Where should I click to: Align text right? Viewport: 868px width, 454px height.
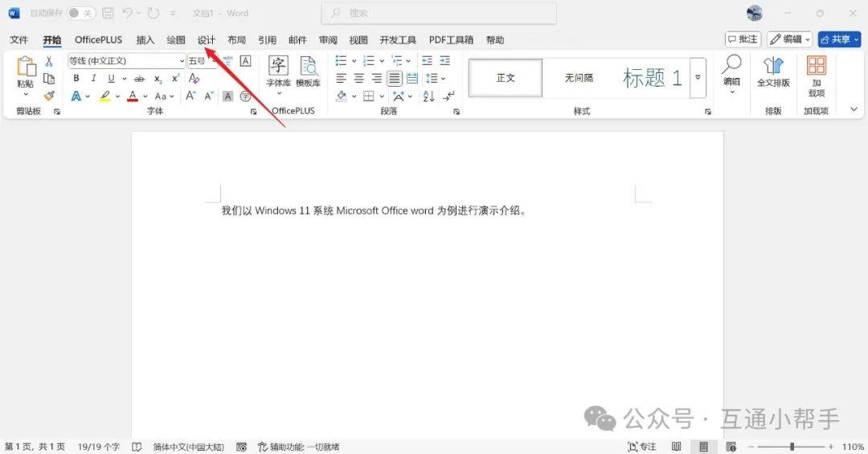point(376,78)
